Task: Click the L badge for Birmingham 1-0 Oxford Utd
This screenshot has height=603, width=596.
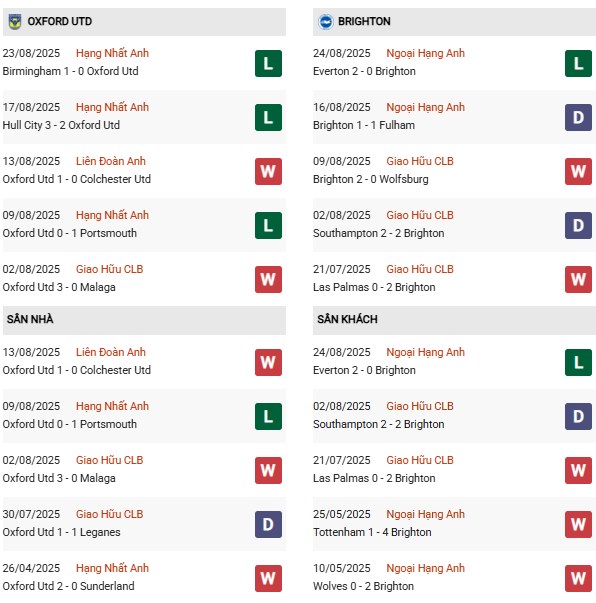Action: tap(268, 63)
